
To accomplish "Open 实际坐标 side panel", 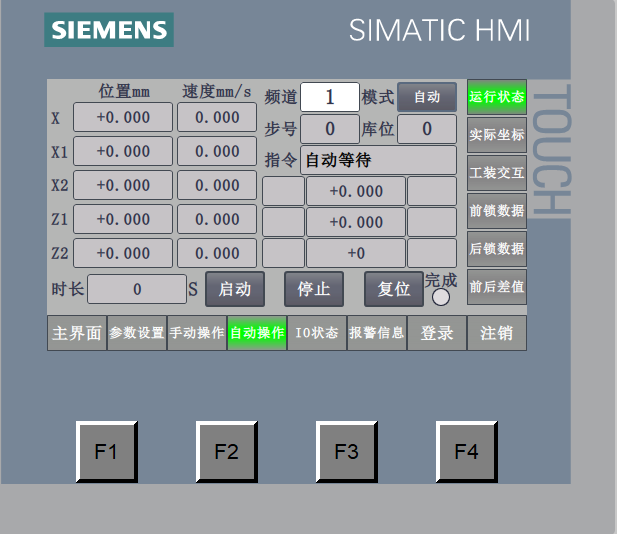I will tap(497, 134).
